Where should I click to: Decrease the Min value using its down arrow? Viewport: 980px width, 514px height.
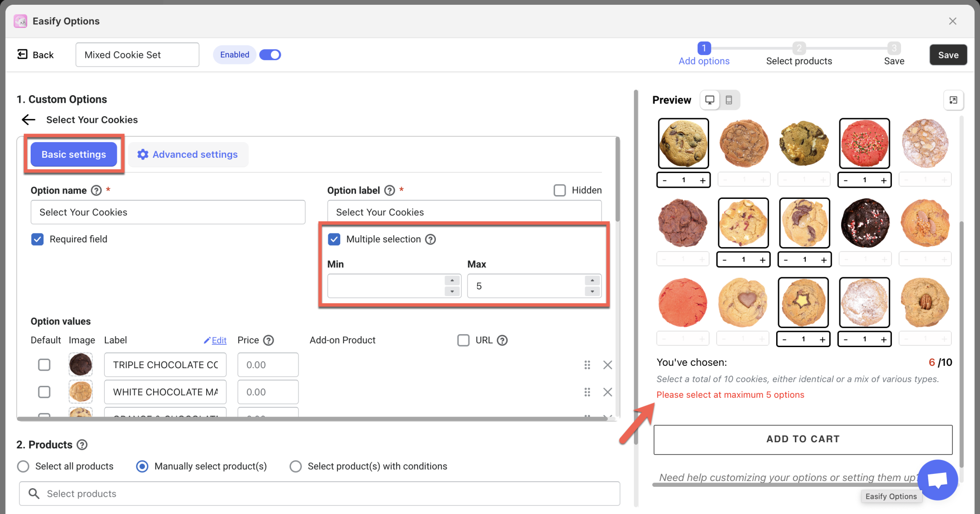452,291
